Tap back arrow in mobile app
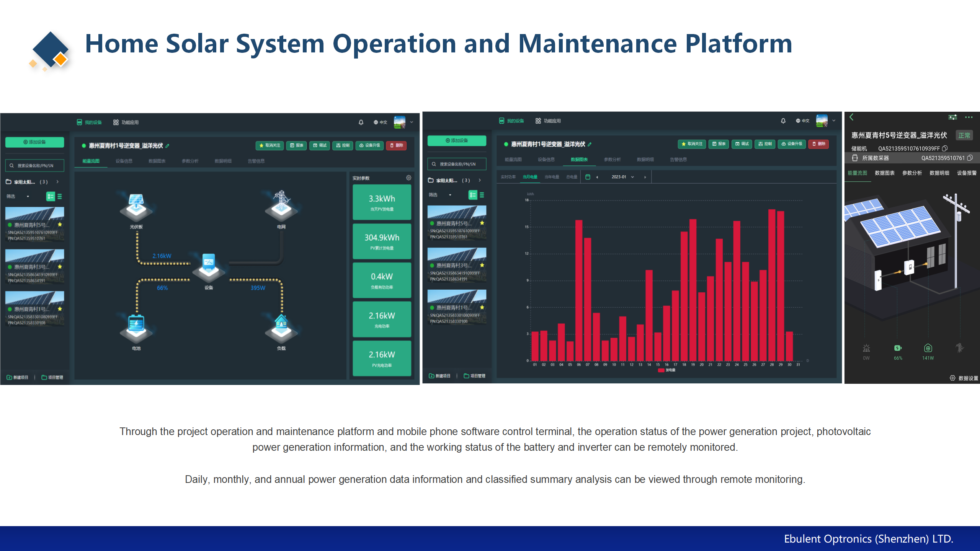This screenshot has width=980, height=551. [851, 117]
